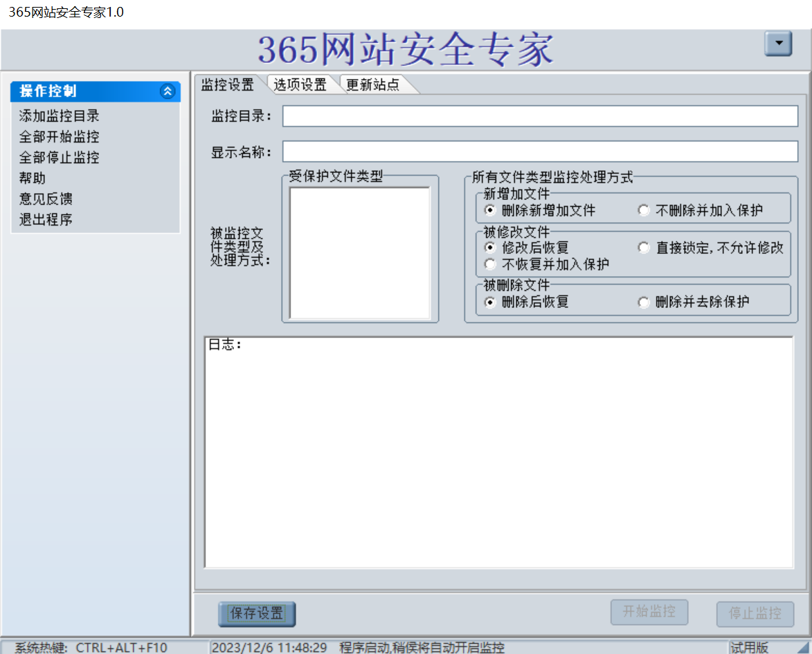Focus the 监控目录 input field

click(540, 116)
